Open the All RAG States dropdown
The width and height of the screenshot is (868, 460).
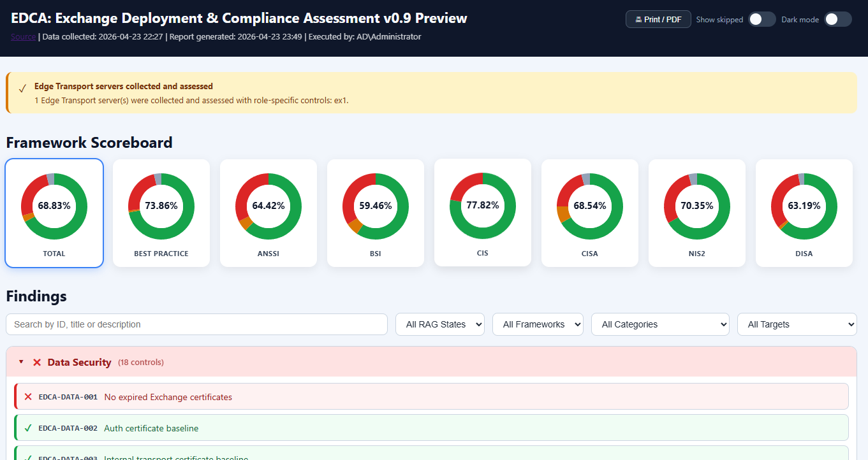(440, 324)
